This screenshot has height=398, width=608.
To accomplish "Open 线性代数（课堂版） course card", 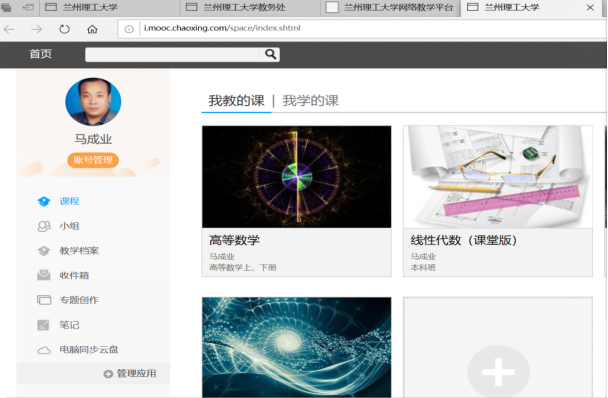I will click(498, 201).
